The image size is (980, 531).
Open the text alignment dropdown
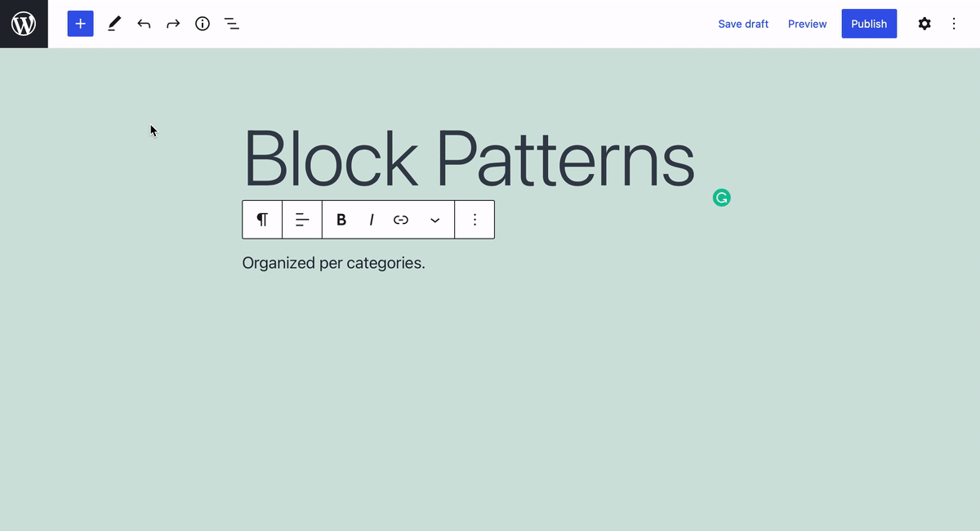click(x=302, y=220)
